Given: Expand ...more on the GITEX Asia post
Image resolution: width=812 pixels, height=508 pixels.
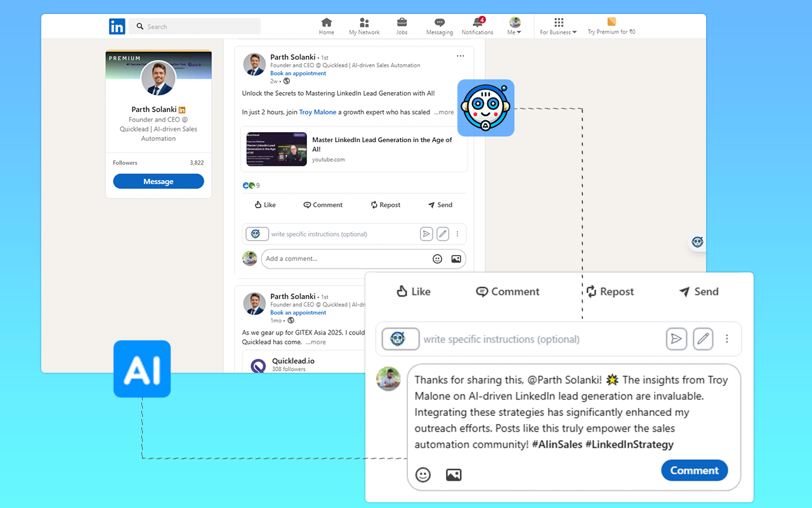Looking at the screenshot, I should (x=315, y=342).
